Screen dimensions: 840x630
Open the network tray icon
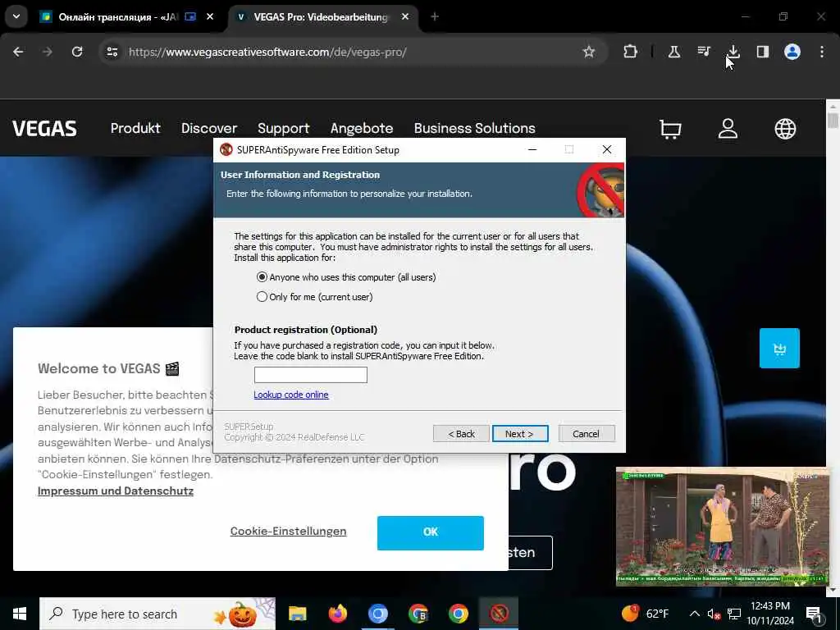[x=734, y=614]
